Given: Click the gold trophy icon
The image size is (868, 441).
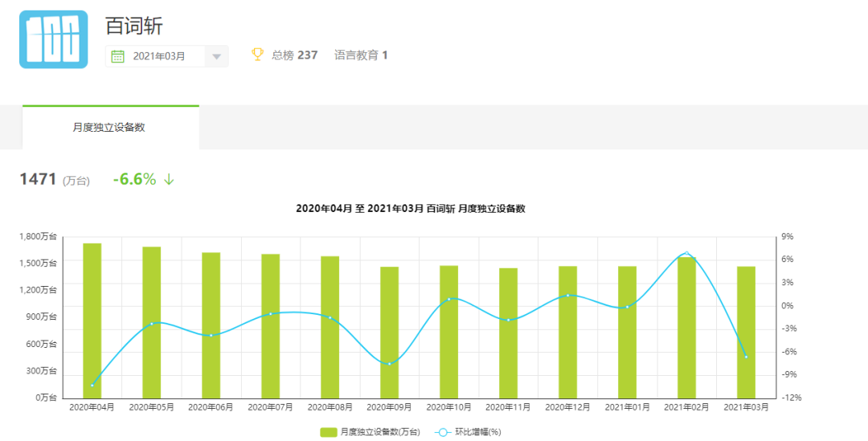Looking at the screenshot, I should 257,55.
